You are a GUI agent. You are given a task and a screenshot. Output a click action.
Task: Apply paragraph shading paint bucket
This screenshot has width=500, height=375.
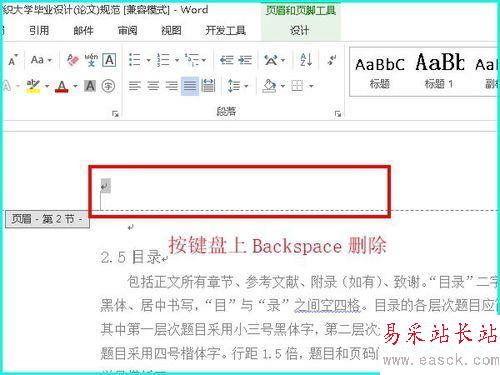click(269, 86)
